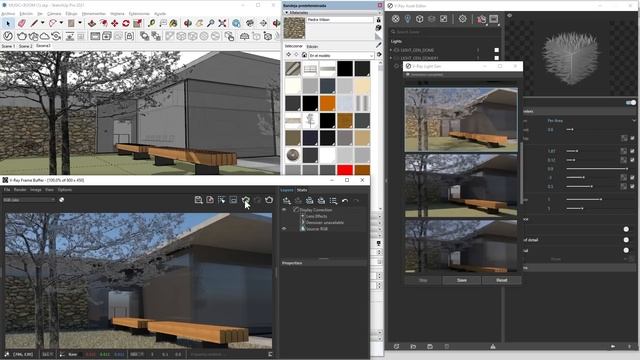Expand LIGHT_GEN_DOME tree item
640x360 pixels.
[x=391, y=50]
